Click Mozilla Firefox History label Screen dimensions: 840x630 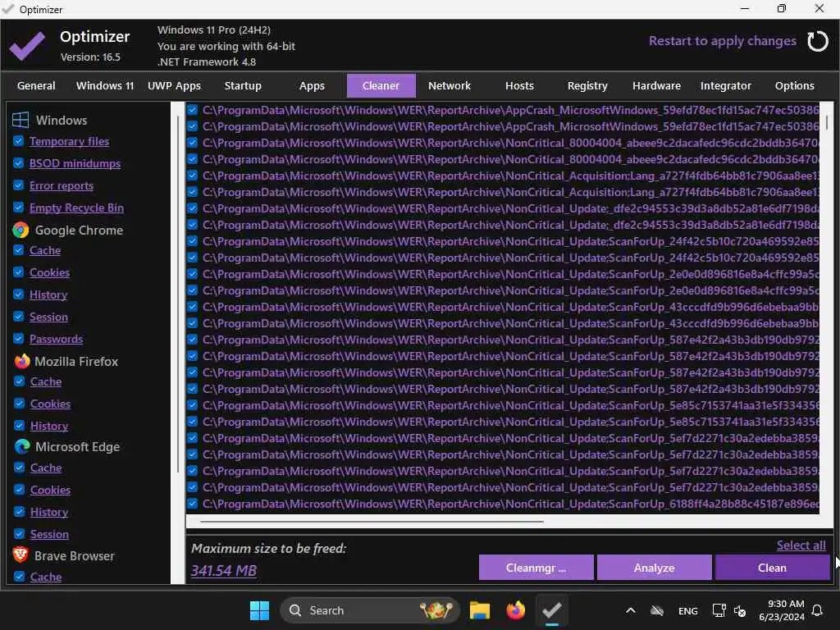tap(49, 426)
